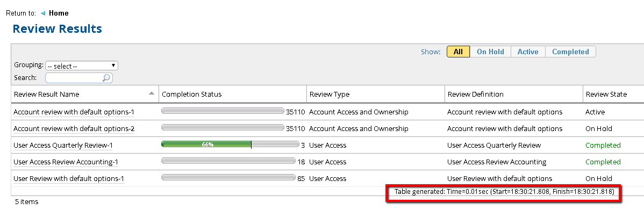Open the Grouping select dropdown

(x=82, y=66)
